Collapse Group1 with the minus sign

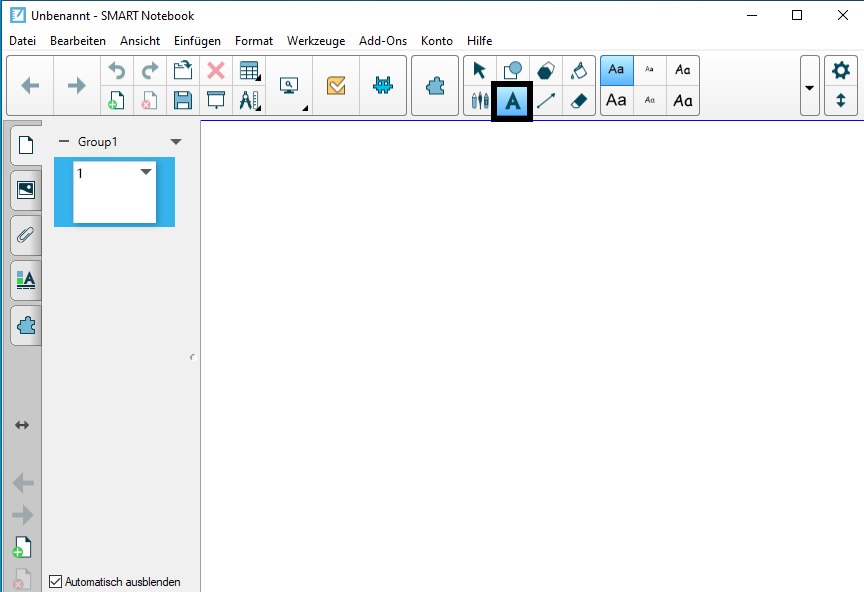pos(64,142)
